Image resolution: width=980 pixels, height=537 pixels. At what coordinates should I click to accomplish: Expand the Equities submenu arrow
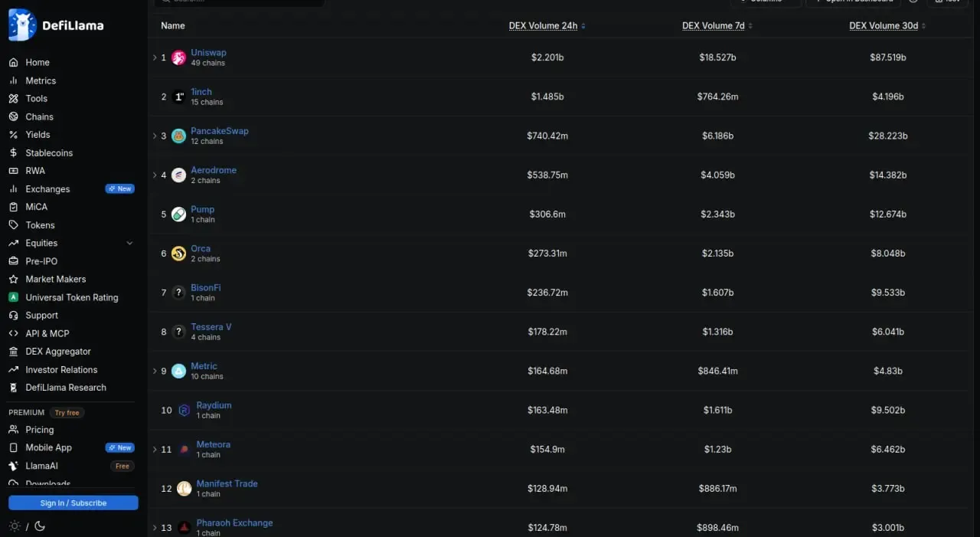tap(129, 244)
